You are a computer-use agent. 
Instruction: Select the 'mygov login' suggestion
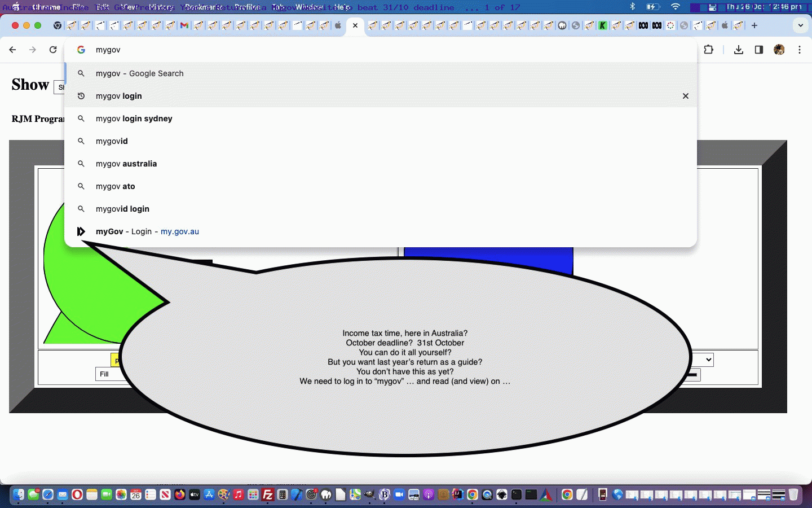(x=381, y=96)
